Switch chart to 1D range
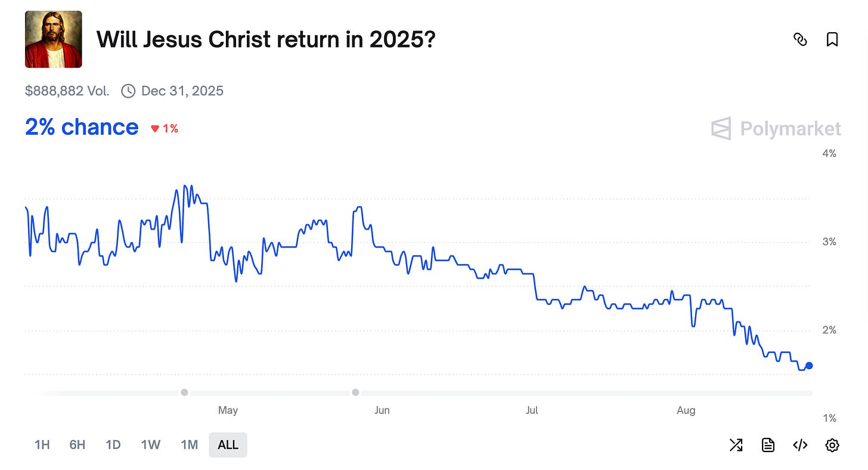 [x=113, y=445]
